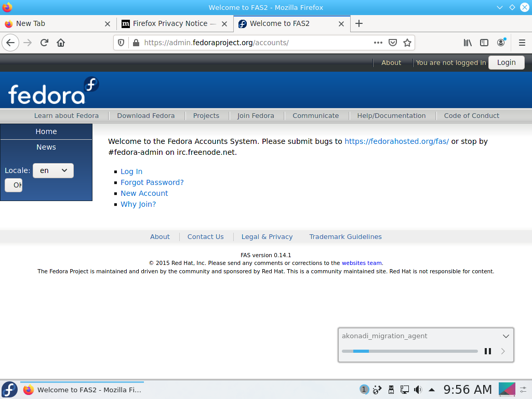Open Legal & Privacy footer link
The height and width of the screenshot is (399, 532).
point(267,237)
